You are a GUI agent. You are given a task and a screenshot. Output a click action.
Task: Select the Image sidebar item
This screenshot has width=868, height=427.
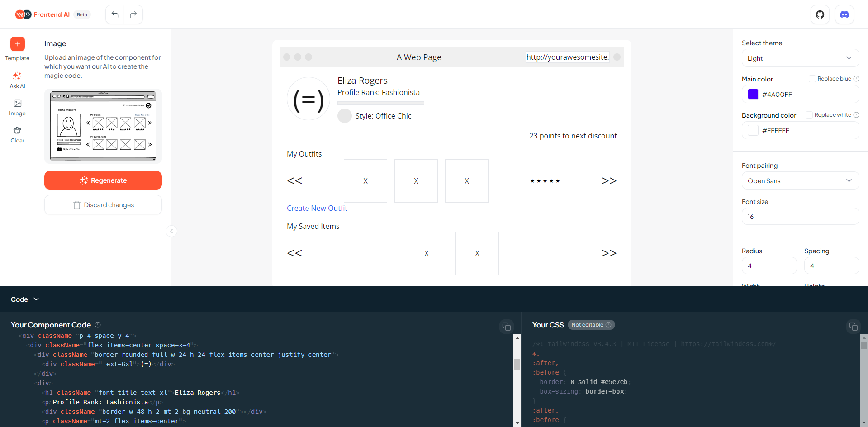[x=17, y=107]
